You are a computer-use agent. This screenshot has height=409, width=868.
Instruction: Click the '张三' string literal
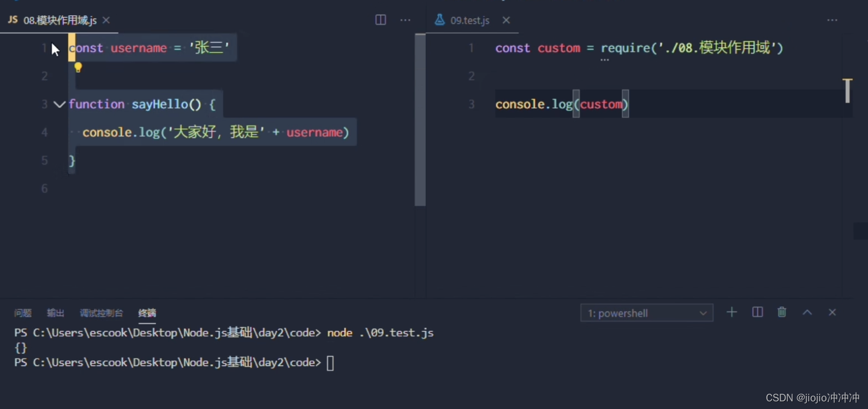[209, 48]
